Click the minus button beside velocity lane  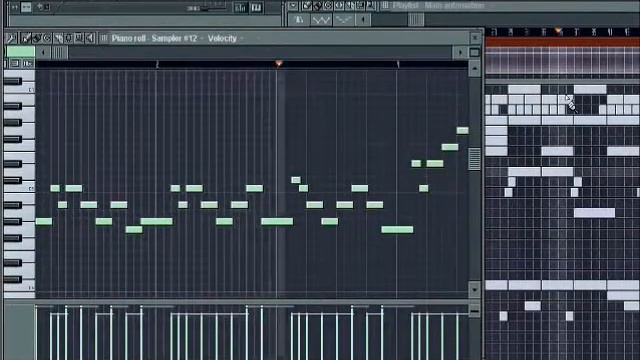point(474,311)
